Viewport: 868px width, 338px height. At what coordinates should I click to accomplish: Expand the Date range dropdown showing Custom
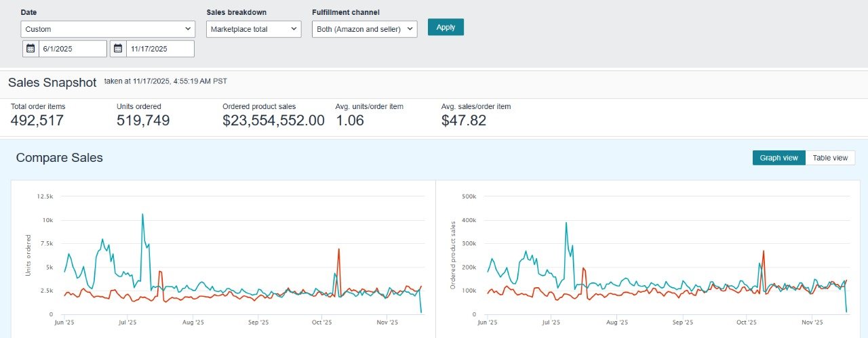[x=108, y=29]
